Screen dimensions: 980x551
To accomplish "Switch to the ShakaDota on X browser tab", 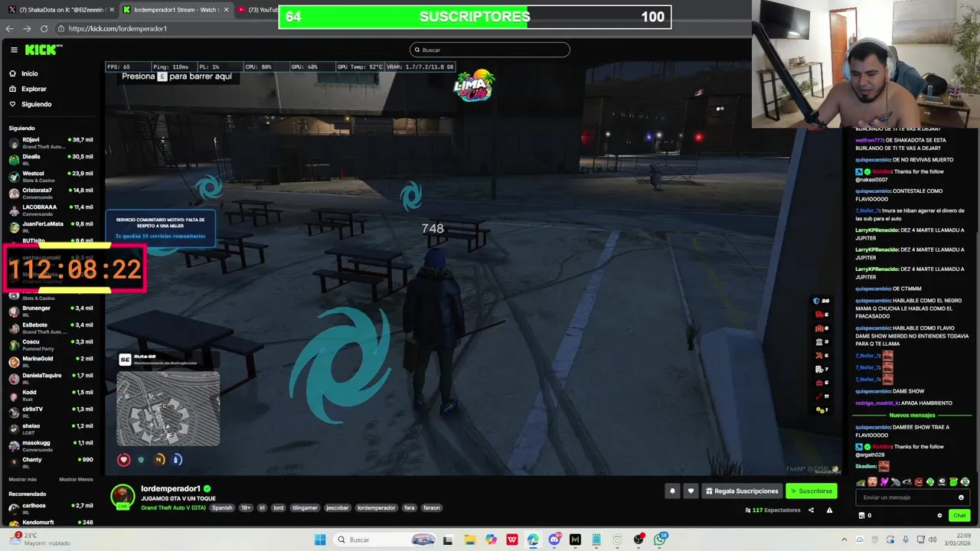I will [x=61, y=10].
